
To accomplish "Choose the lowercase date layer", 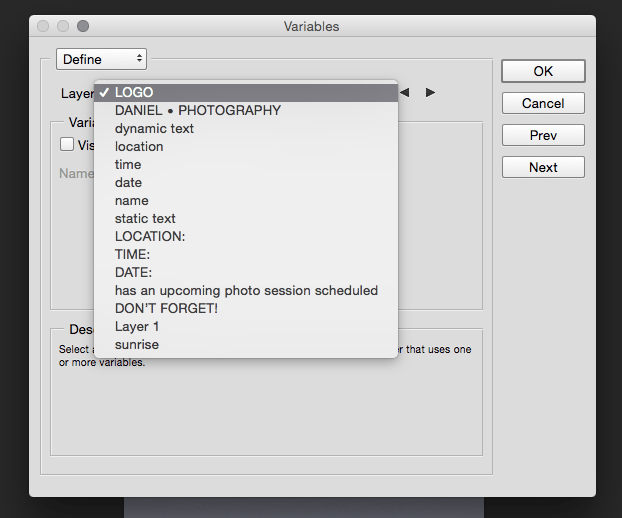I will 128,183.
